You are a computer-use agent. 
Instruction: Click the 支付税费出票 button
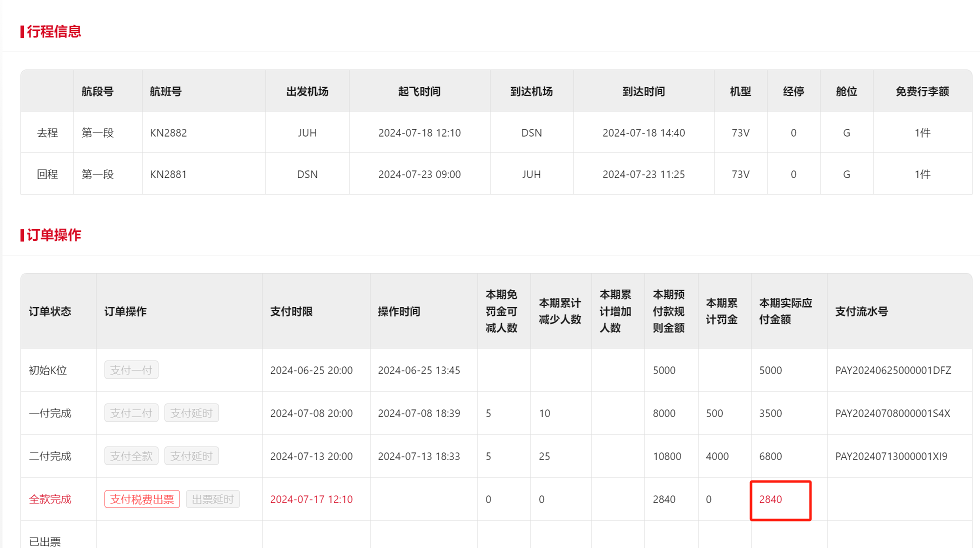(142, 499)
